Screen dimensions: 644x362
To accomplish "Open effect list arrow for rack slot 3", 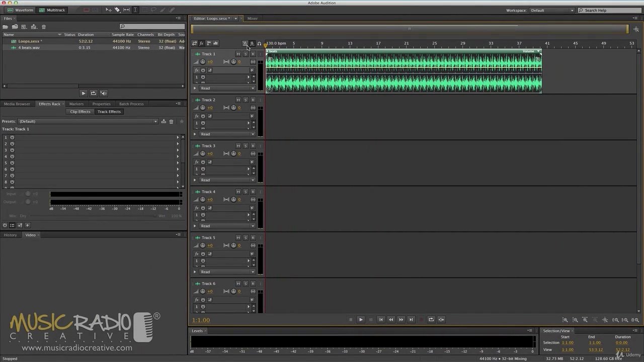I will click(x=178, y=150).
